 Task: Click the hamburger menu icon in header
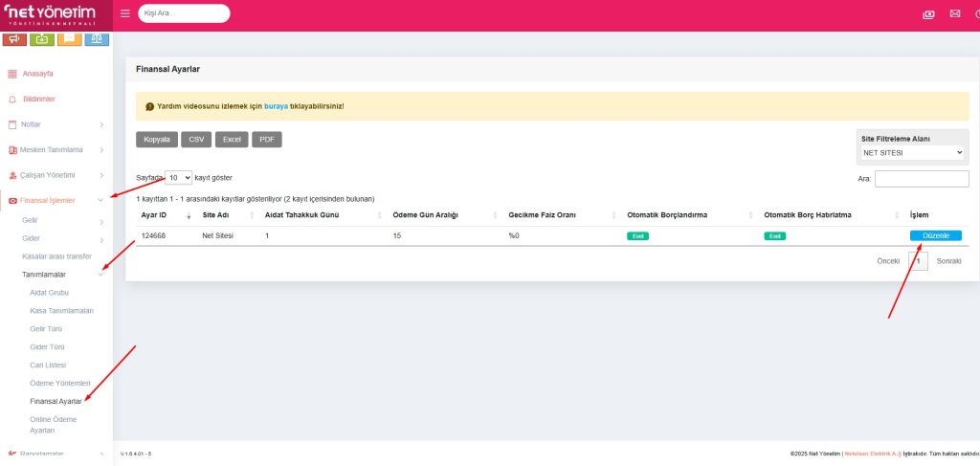[125, 13]
